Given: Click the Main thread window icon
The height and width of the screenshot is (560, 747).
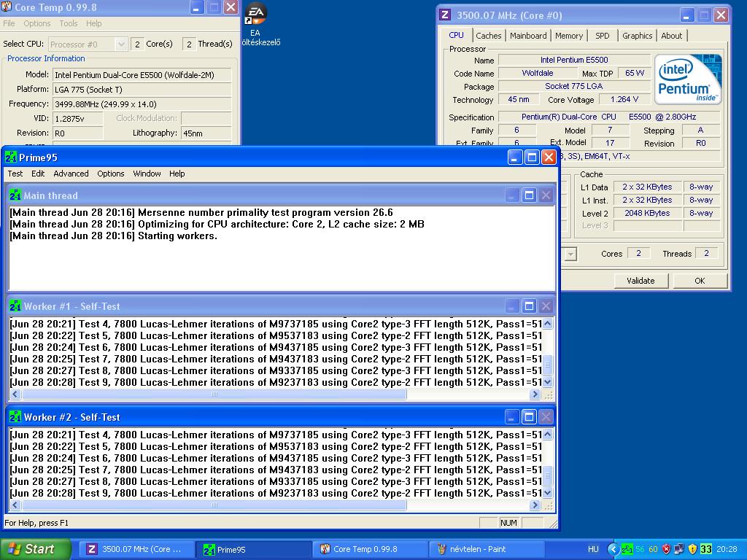Looking at the screenshot, I should click(15, 195).
